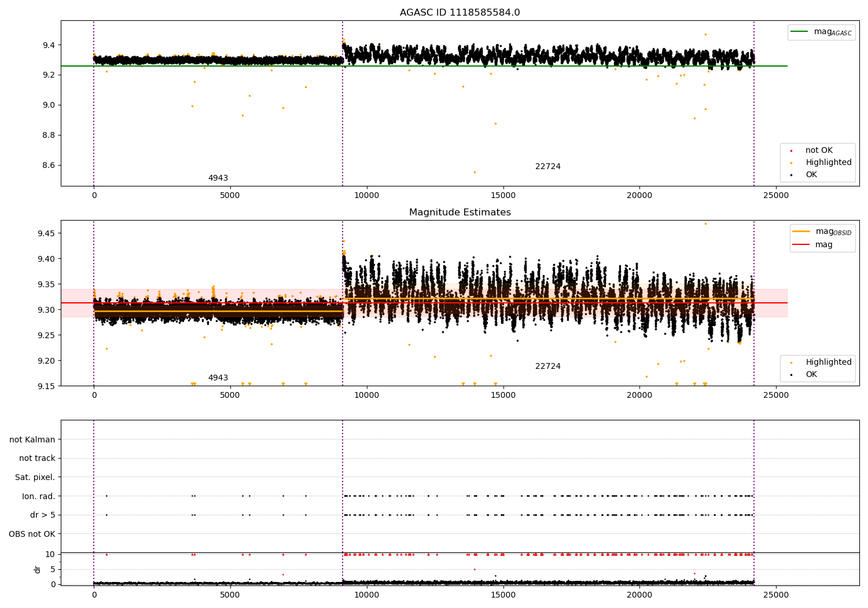The image size is (868, 608).
Task: Click OBSID label 4943 in the top plot
Action: click(218, 178)
